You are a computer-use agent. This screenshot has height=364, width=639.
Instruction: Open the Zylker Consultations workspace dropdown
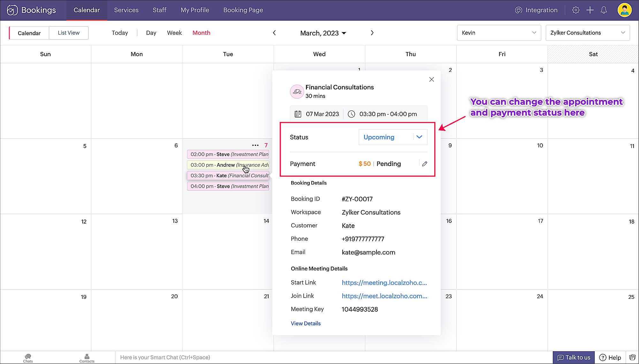(588, 33)
